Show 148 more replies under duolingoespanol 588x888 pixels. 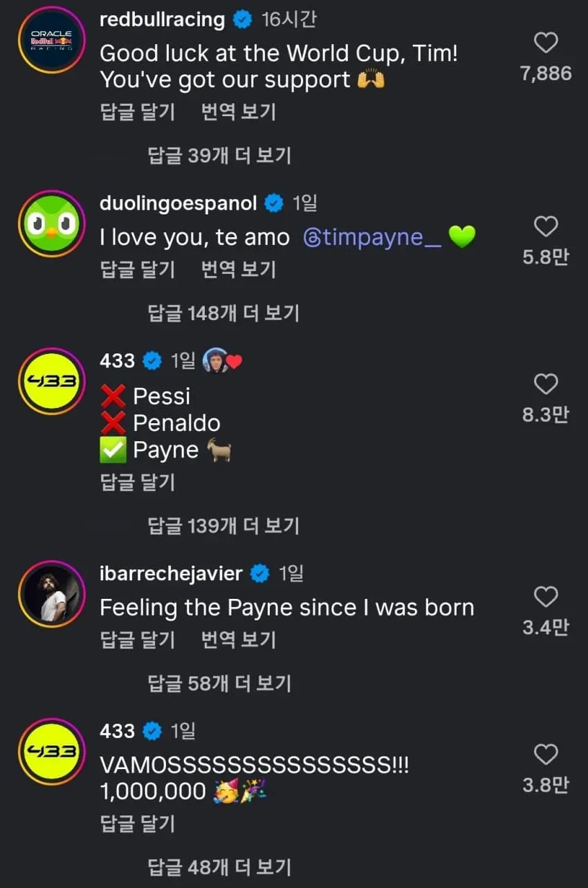point(223,313)
